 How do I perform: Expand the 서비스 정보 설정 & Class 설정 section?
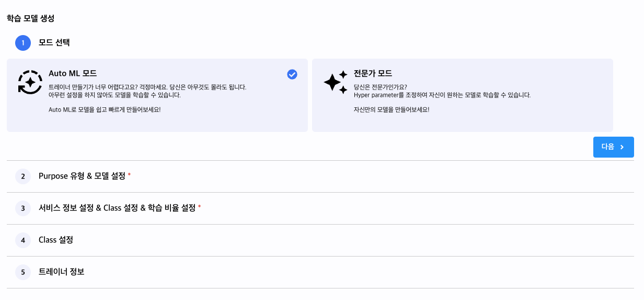(x=320, y=208)
